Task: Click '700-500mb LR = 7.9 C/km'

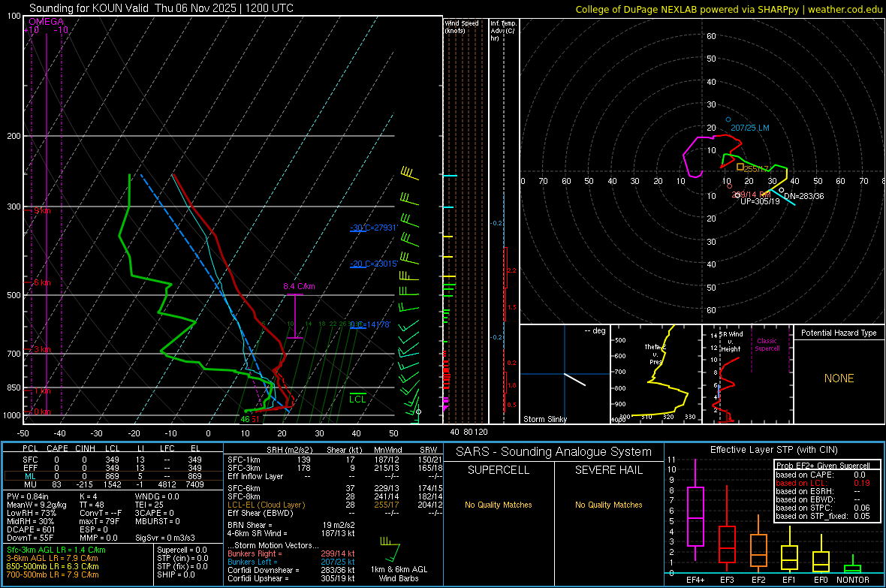Action: (52, 574)
